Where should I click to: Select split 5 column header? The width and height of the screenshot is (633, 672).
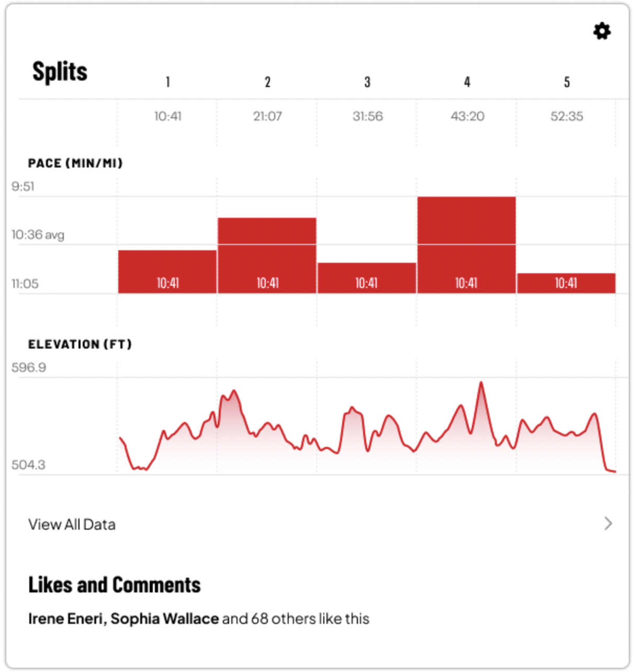pyautogui.click(x=567, y=82)
